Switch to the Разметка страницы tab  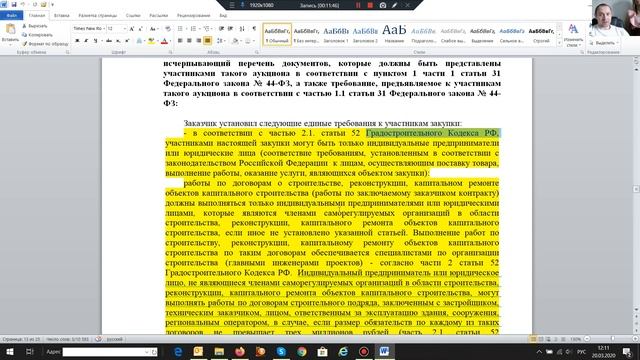[98, 16]
